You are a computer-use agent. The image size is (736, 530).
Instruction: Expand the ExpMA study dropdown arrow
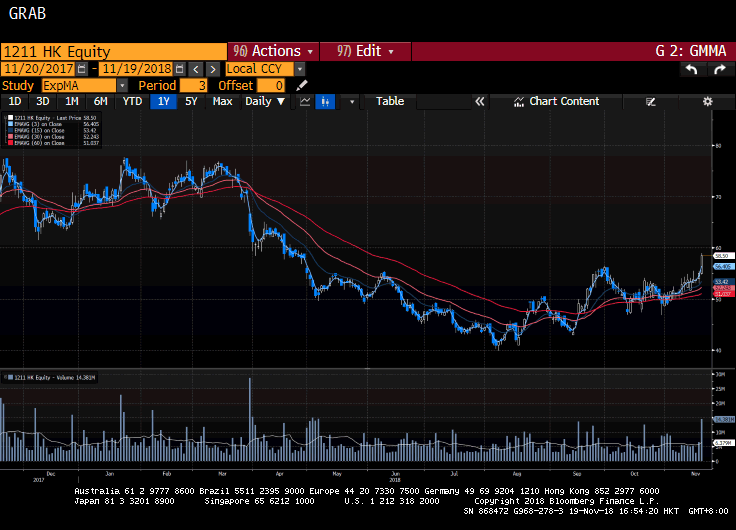(122, 85)
